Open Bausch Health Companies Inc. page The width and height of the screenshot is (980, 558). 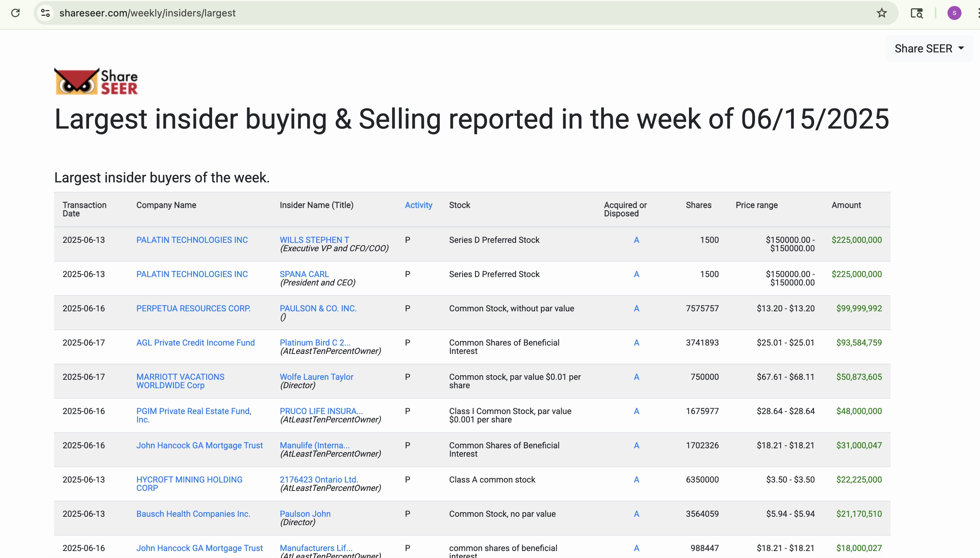pos(193,514)
